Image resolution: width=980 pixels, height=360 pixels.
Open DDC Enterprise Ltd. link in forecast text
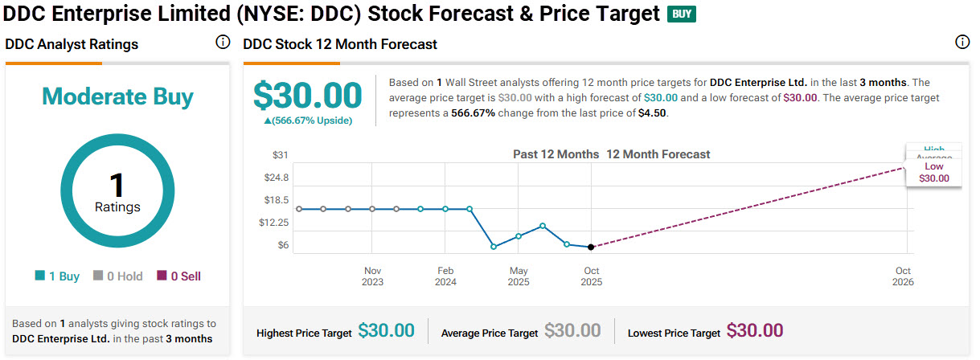(758, 83)
